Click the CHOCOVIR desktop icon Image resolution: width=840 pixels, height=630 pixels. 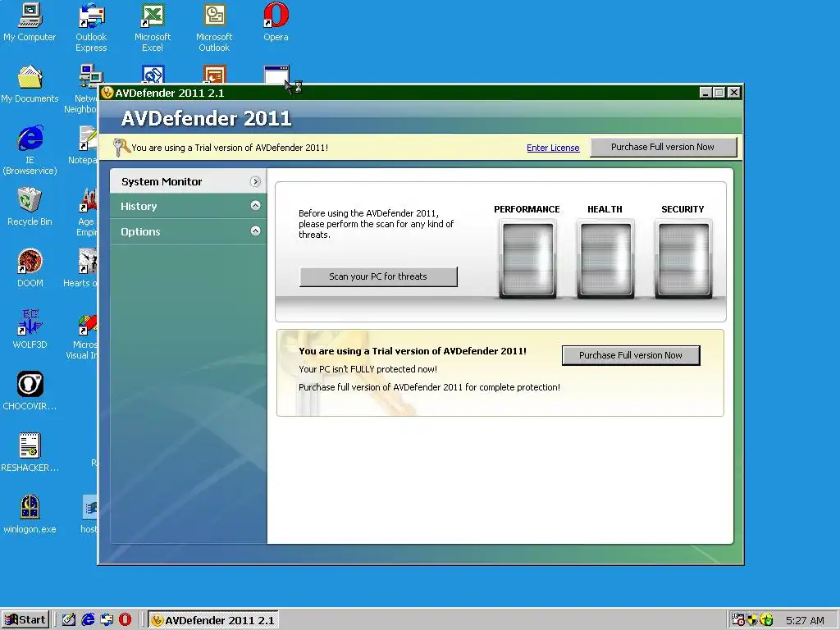point(30,391)
